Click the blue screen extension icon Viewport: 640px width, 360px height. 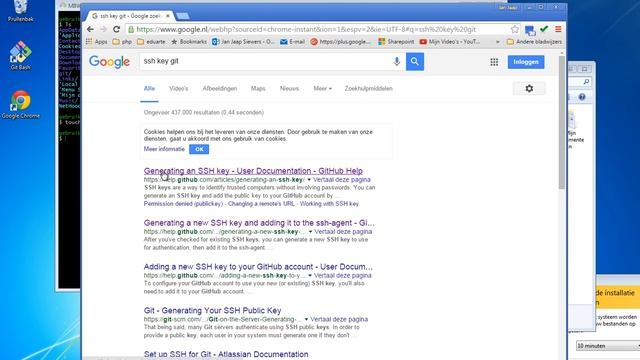point(530,30)
